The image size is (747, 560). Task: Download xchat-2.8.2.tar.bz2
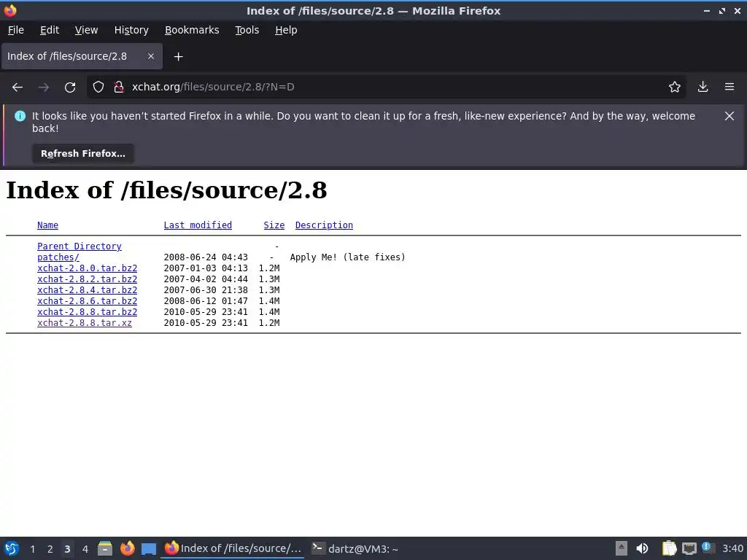88,279
